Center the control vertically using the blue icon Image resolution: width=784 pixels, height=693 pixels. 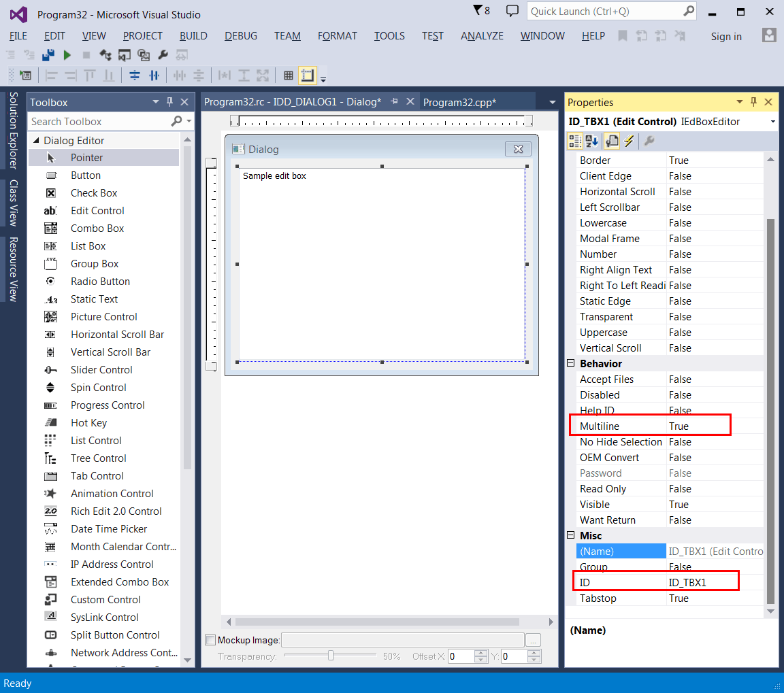(x=135, y=76)
